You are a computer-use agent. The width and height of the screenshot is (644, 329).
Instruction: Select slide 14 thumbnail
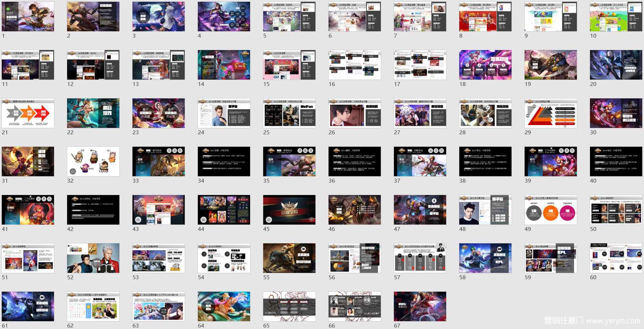point(224,65)
